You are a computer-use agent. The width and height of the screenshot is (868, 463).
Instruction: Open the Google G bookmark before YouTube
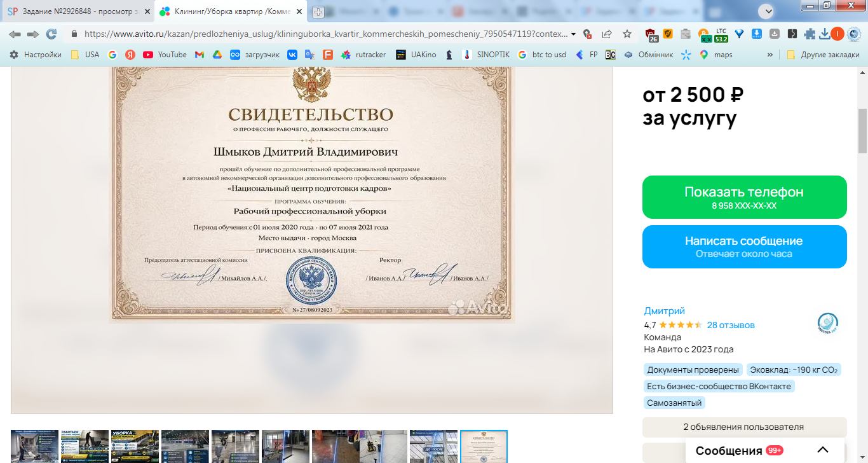112,55
